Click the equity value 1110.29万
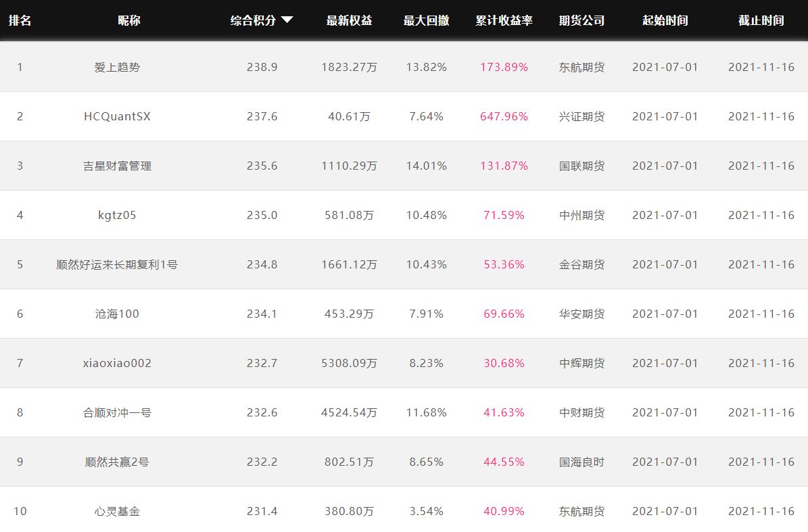Viewport: 808px width, 532px height. (349, 166)
